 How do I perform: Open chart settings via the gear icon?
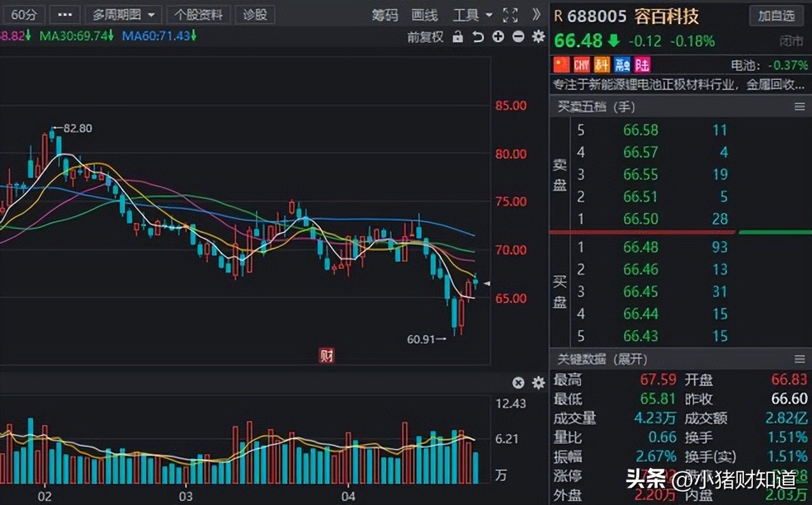tap(537, 37)
